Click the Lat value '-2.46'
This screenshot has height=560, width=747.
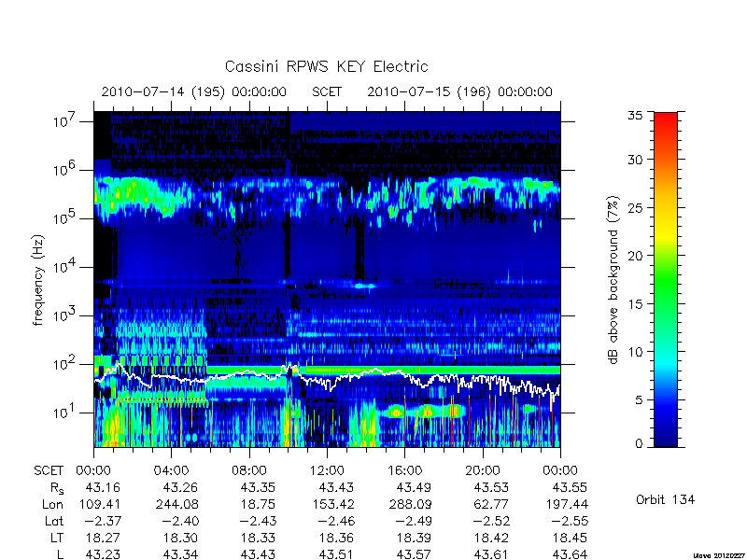click(336, 521)
